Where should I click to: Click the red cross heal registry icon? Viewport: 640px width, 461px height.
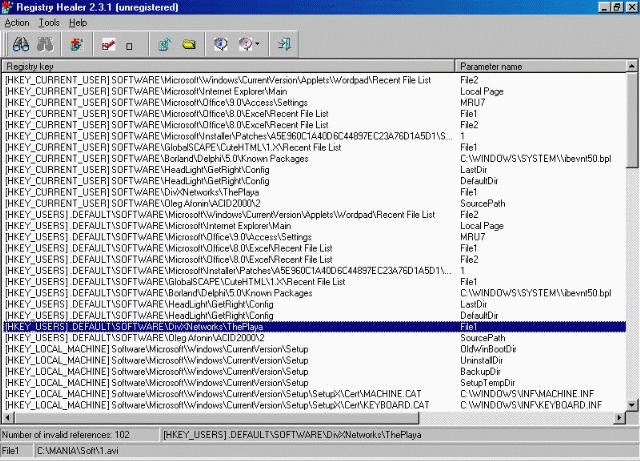[x=76, y=44]
